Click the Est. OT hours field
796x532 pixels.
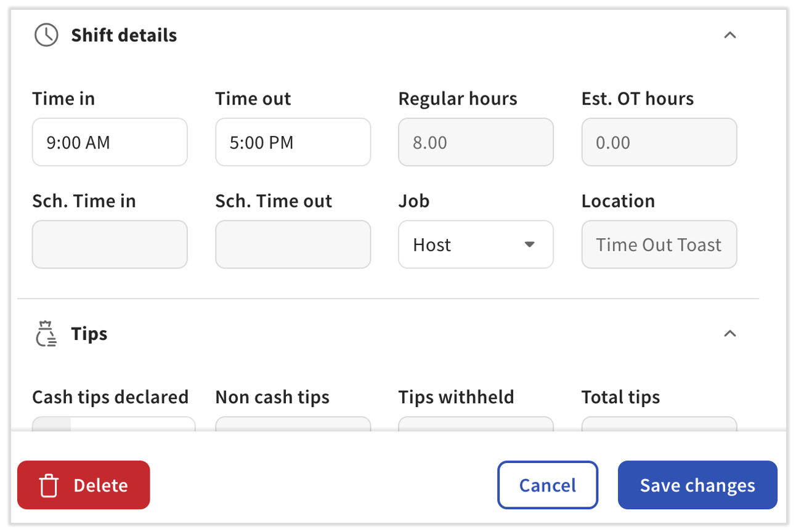pos(659,142)
